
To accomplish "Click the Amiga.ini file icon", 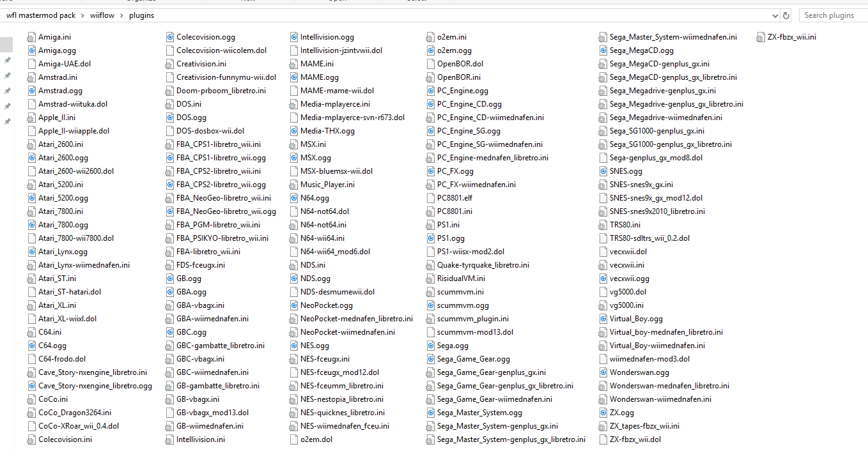I will click(32, 37).
